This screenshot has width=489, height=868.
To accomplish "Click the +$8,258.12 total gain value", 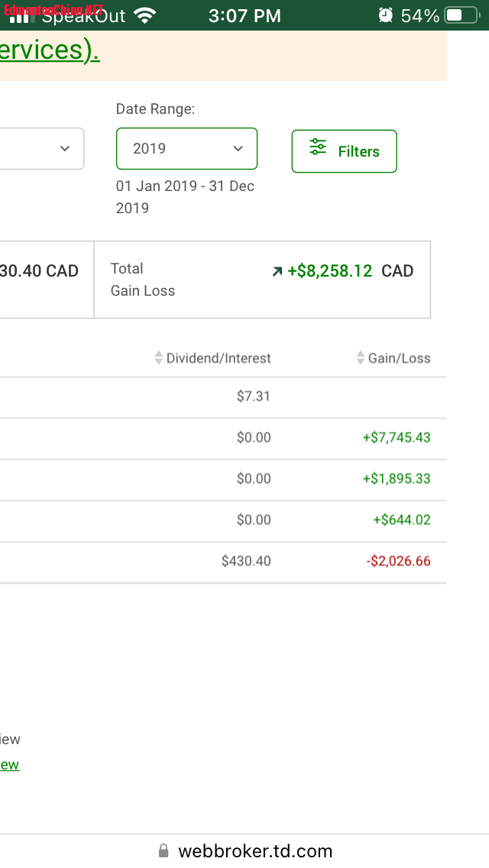I will coord(330,271).
